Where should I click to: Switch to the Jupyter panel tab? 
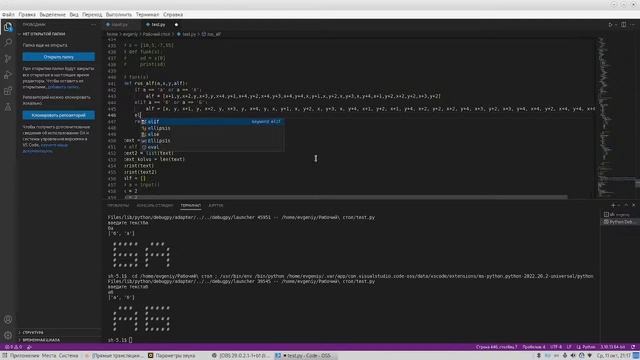pos(216,205)
